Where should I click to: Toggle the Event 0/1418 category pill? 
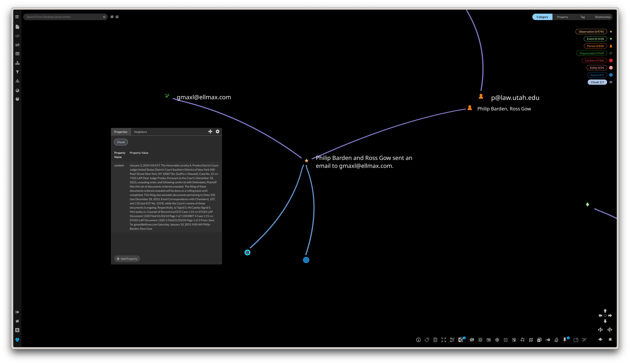[595, 39]
